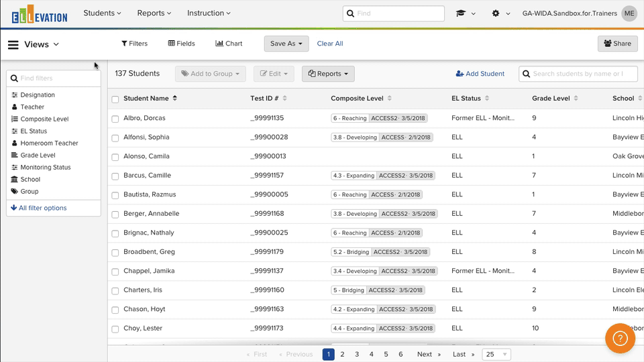This screenshot has width=644, height=362.
Task: Go to page 3
Action: (357, 354)
